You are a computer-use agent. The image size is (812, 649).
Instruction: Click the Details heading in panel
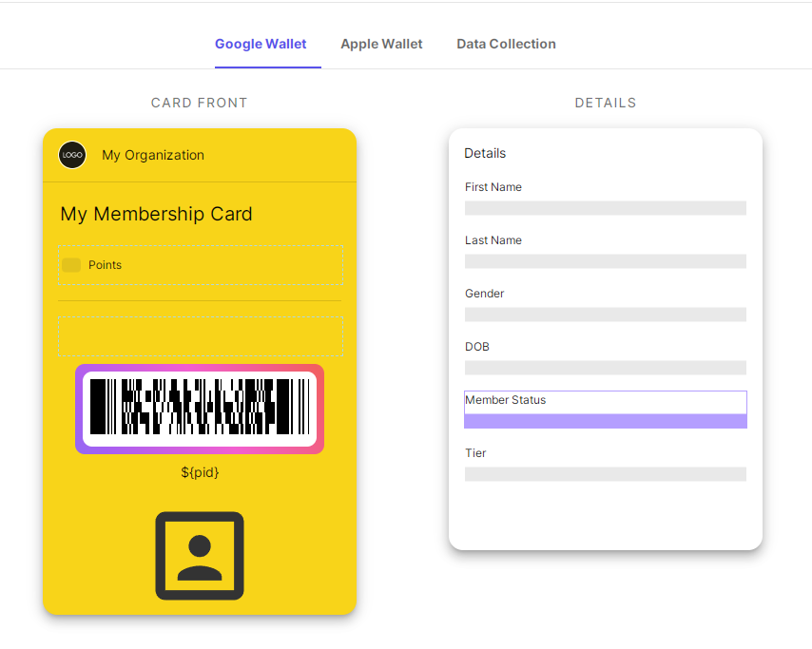coord(485,153)
